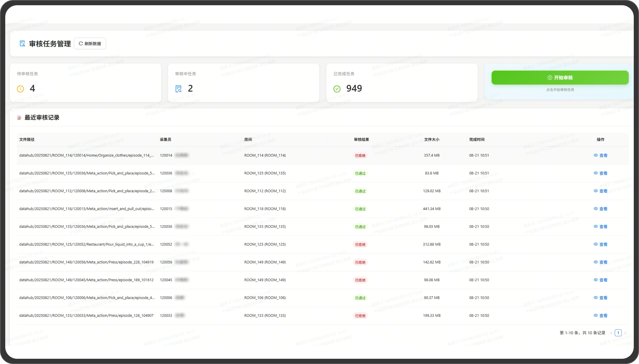The image size is (639, 364).
Task: Go to previous page with left chevron
Action: click(611, 333)
